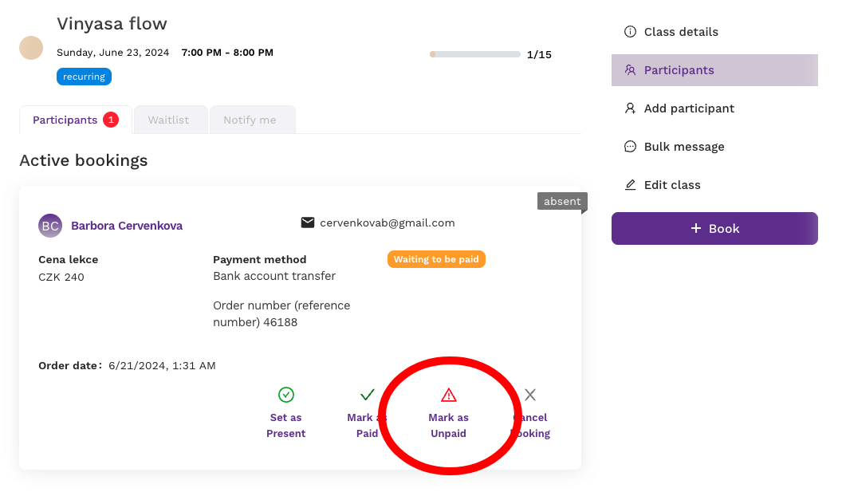Click the Cancel booking X icon
Screen dimensions: 842x504
pyautogui.click(x=530, y=395)
